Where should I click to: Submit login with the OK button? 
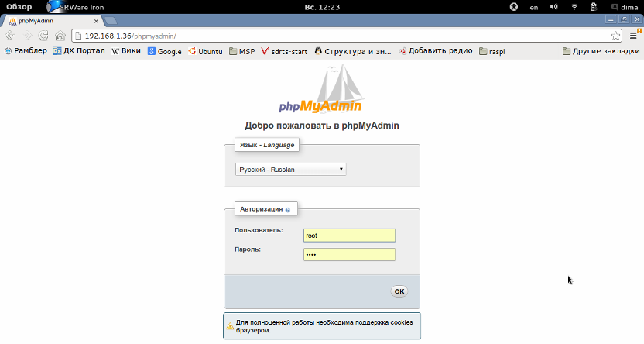point(399,291)
